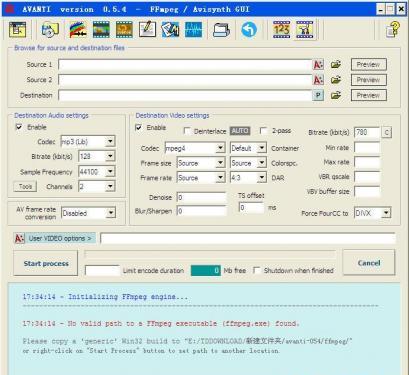Click Preview button for Source 1
409x375 pixels.
point(369,64)
